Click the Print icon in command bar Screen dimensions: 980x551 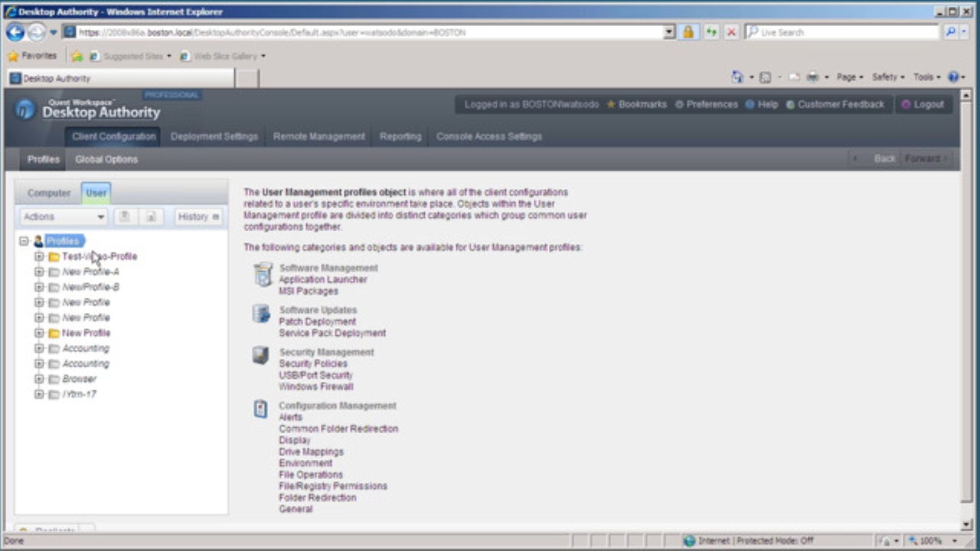[x=812, y=77]
